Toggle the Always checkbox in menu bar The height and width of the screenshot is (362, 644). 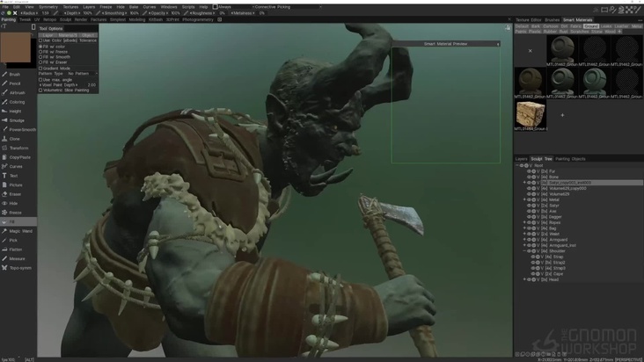point(215,7)
